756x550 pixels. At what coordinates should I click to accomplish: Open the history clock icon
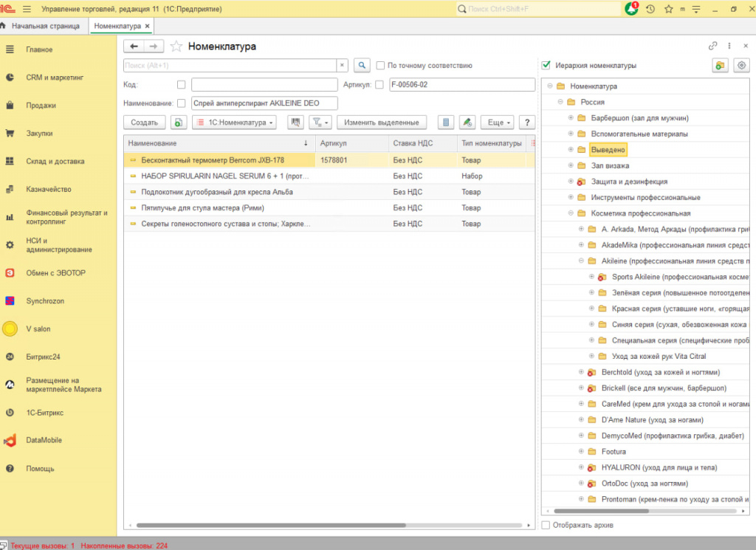(x=650, y=9)
